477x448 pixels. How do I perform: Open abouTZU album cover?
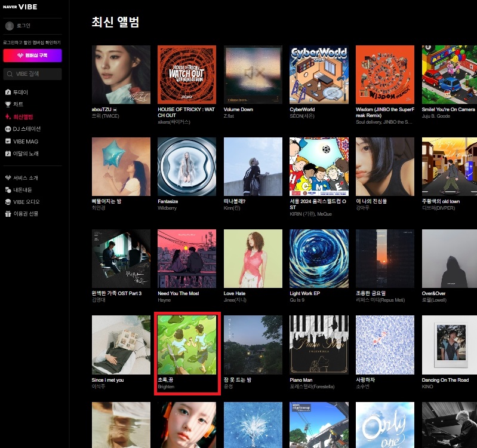[121, 75]
